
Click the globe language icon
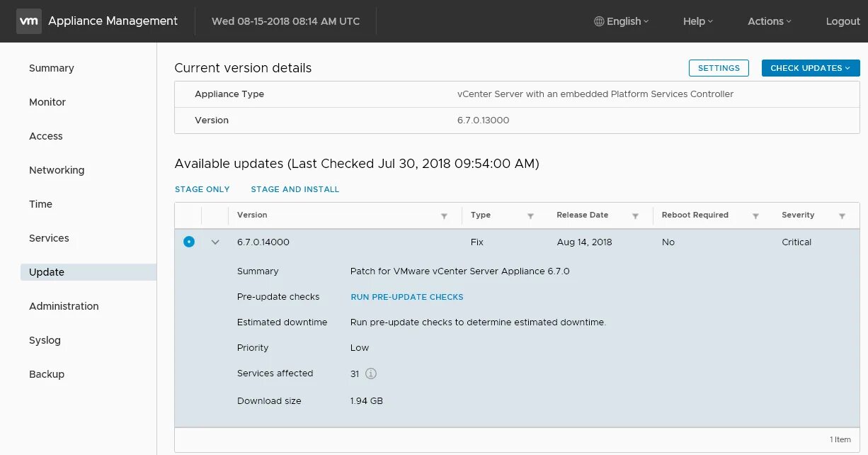click(599, 21)
